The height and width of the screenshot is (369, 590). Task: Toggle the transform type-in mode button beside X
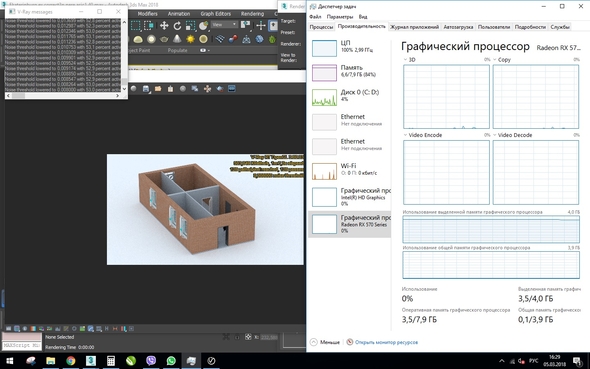pyautogui.click(x=248, y=337)
